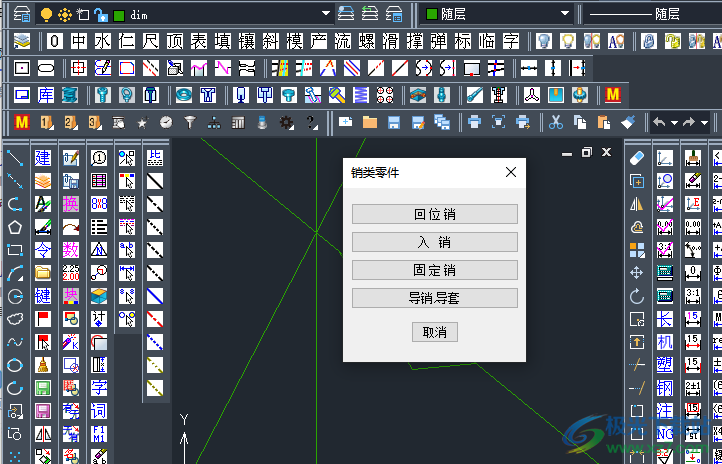This screenshot has width=722, height=464.
Task: Cancel the dialog with 取消
Action: [435, 332]
